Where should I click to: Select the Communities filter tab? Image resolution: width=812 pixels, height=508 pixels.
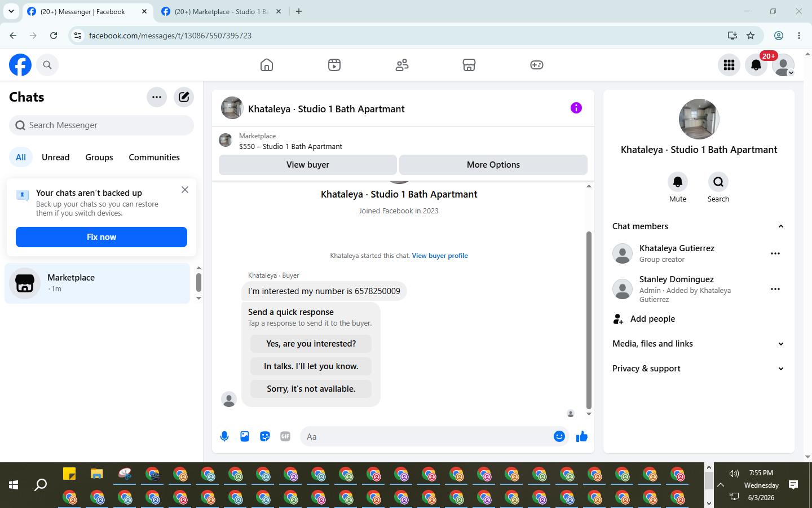coord(154,157)
